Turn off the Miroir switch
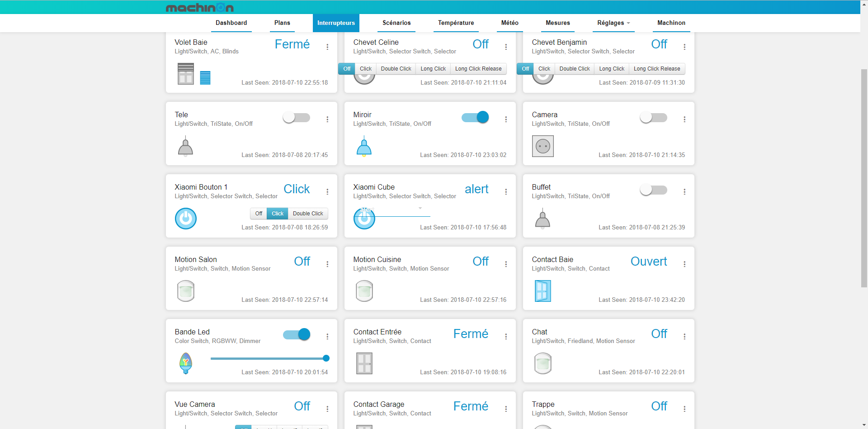This screenshot has height=429, width=868. (475, 118)
